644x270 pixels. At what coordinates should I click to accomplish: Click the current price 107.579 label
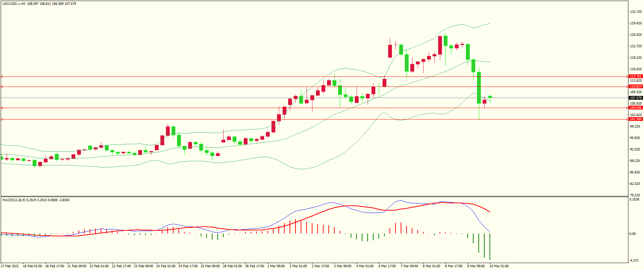636,98
